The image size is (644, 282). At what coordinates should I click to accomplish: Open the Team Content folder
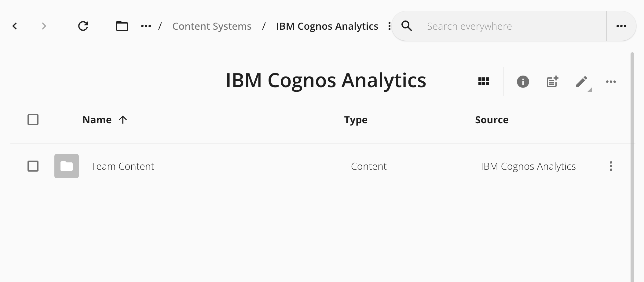point(123,166)
